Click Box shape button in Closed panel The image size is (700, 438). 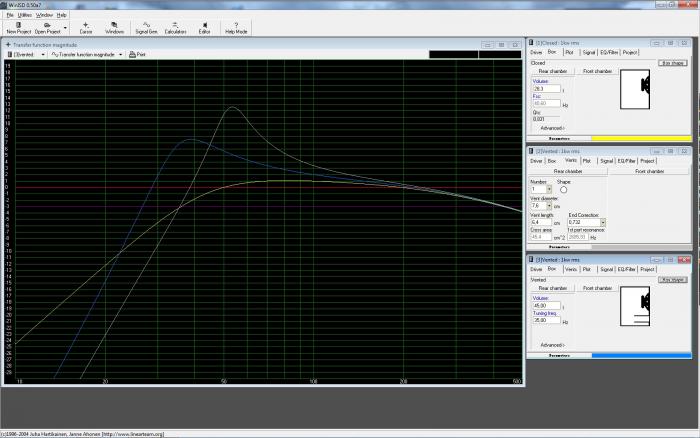click(673, 63)
